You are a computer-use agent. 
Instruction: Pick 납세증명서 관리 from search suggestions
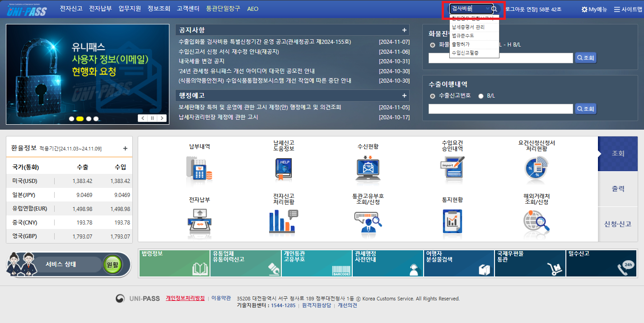click(x=474, y=27)
